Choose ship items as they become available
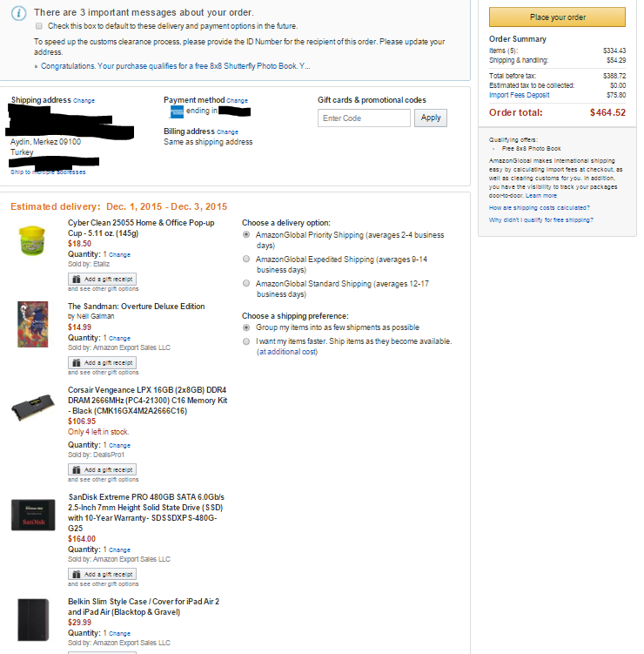Image resolution: width=644 pixels, height=654 pixels. pyautogui.click(x=246, y=341)
